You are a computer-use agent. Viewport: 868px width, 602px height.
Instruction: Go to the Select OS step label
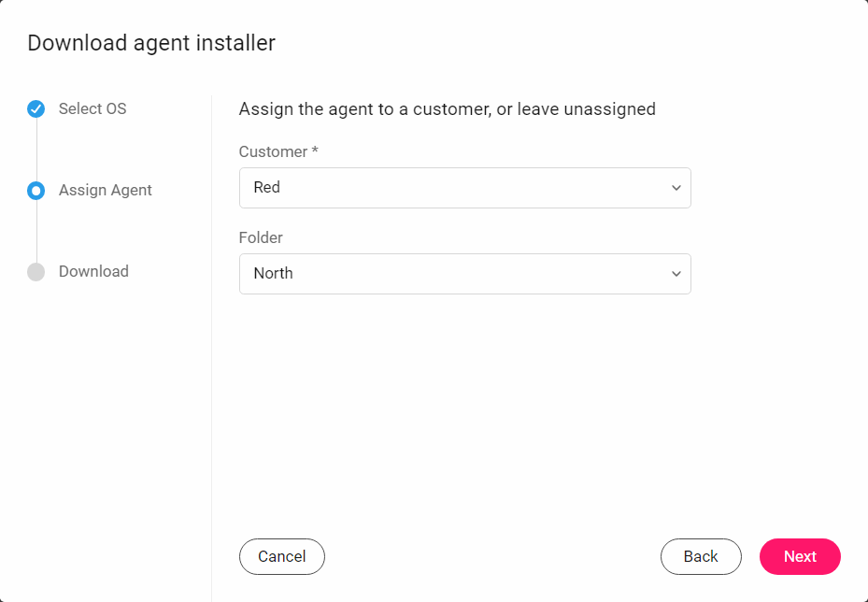pyautogui.click(x=92, y=108)
